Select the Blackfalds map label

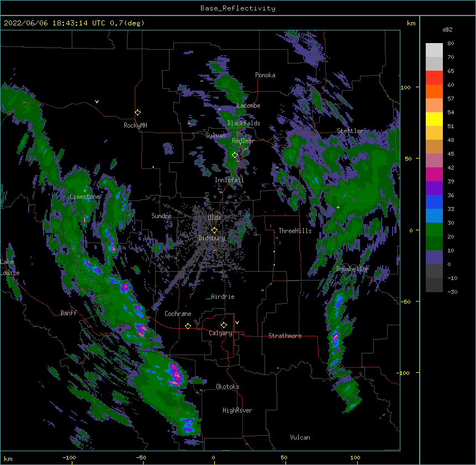tap(244, 123)
